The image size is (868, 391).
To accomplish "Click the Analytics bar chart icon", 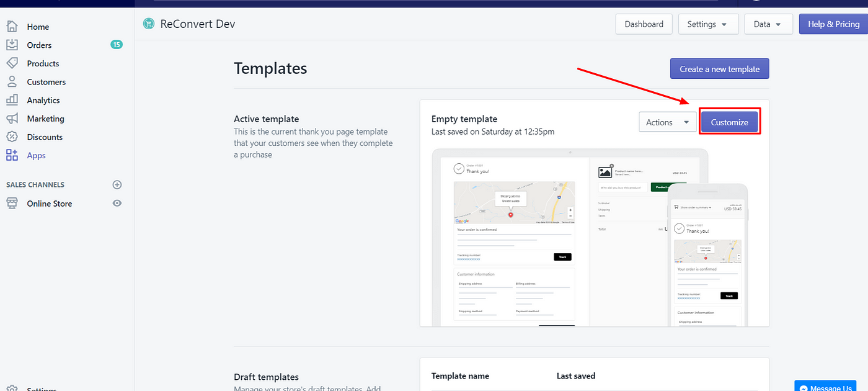I will (x=12, y=100).
